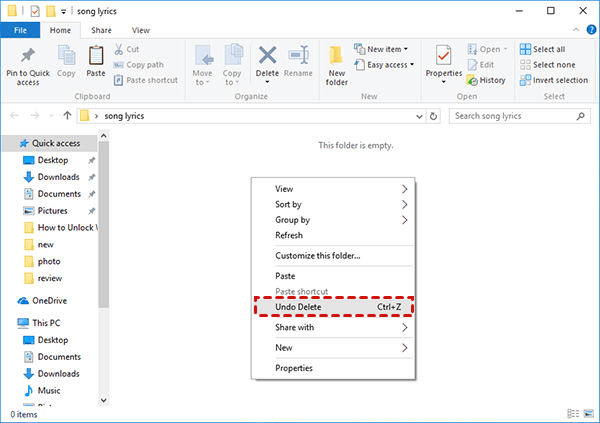
Task: Click the Up directory arrow
Action: [x=67, y=116]
